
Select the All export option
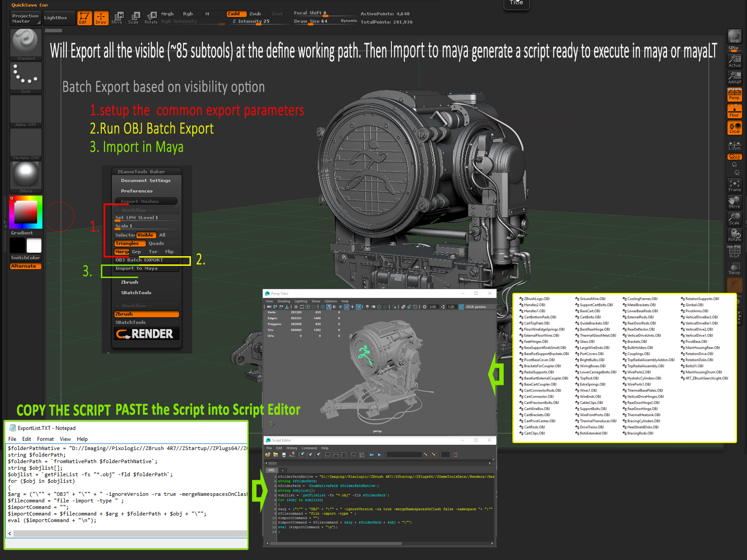167,235
